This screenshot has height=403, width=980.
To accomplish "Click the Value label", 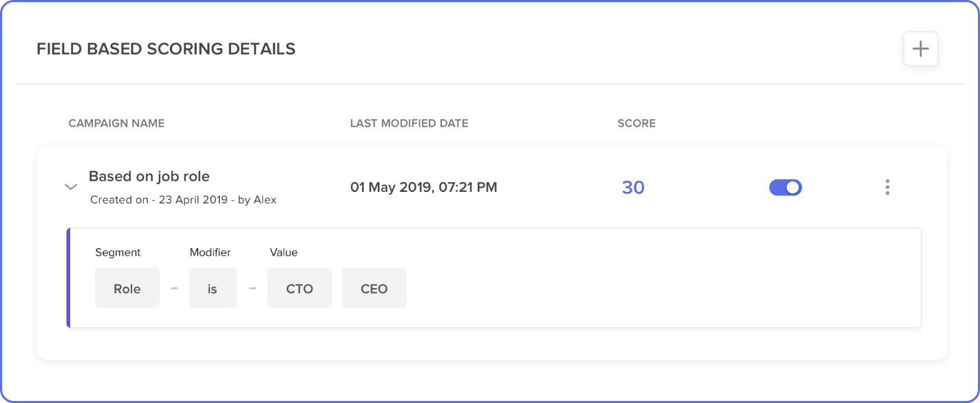I will pos(284,252).
